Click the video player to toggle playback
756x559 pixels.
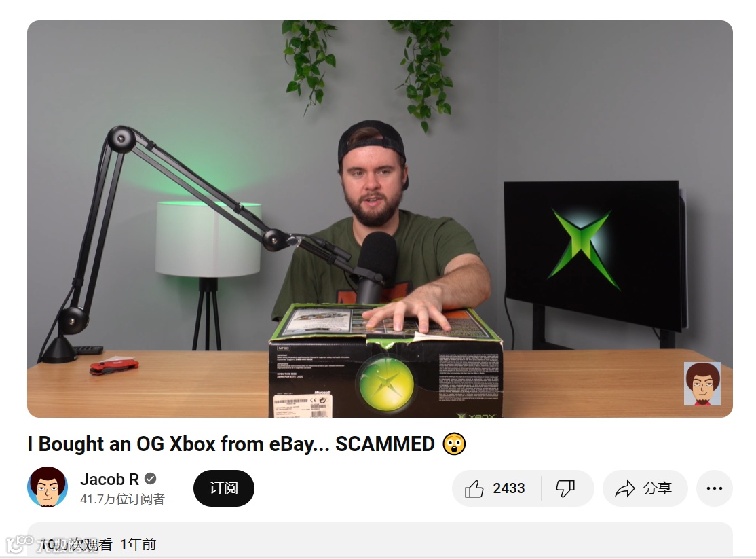pyautogui.click(x=380, y=219)
